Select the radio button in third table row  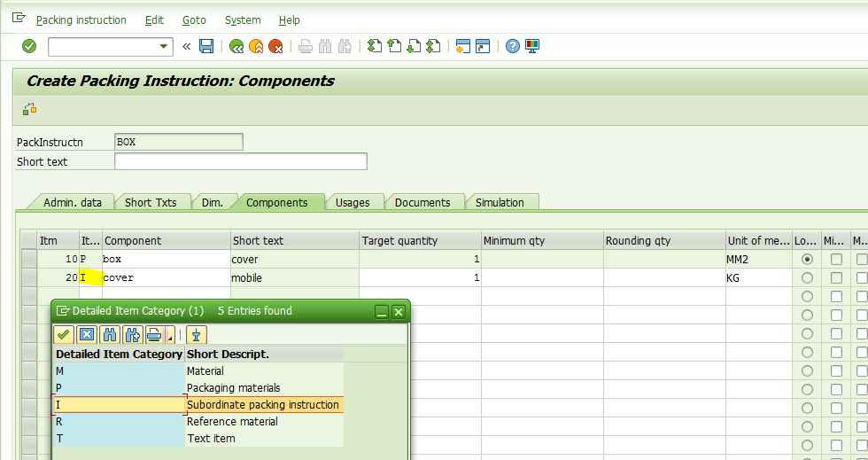click(x=807, y=297)
